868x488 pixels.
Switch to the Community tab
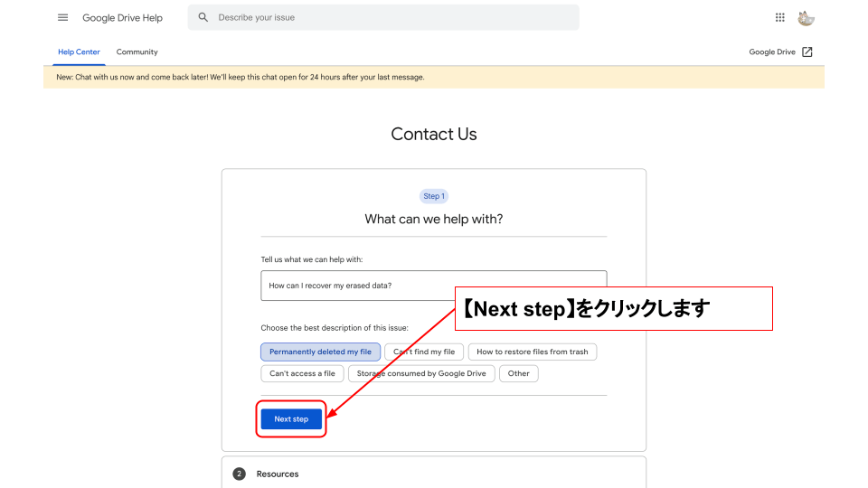coord(137,52)
